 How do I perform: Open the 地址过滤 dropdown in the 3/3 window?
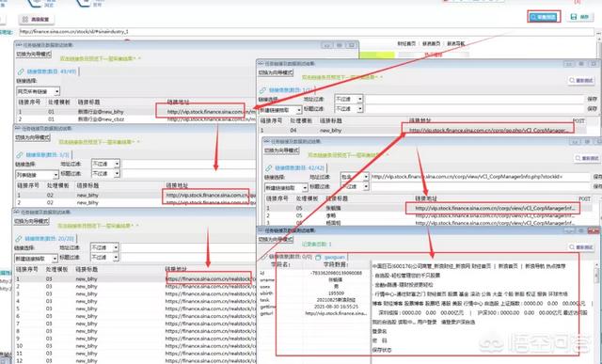point(105,164)
